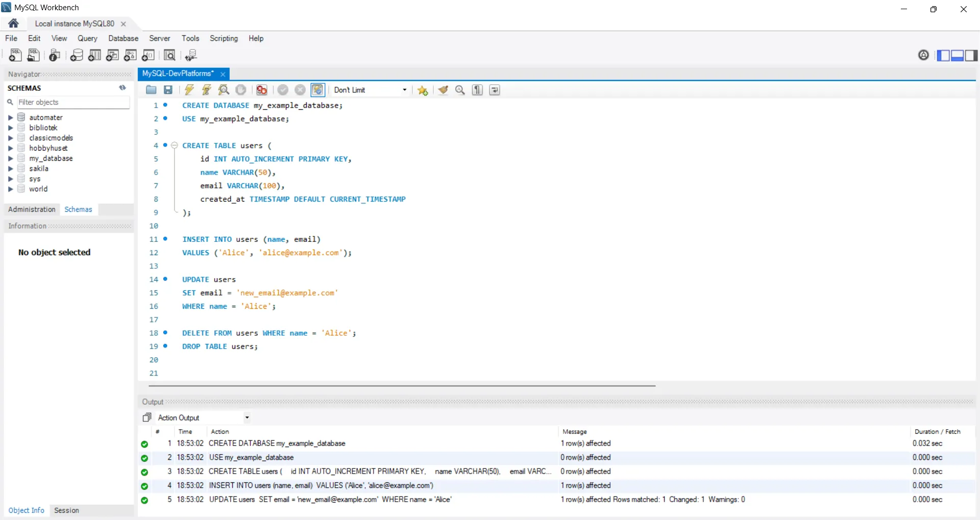
Task: Expand the bibliotek schema
Action: tap(10, 128)
